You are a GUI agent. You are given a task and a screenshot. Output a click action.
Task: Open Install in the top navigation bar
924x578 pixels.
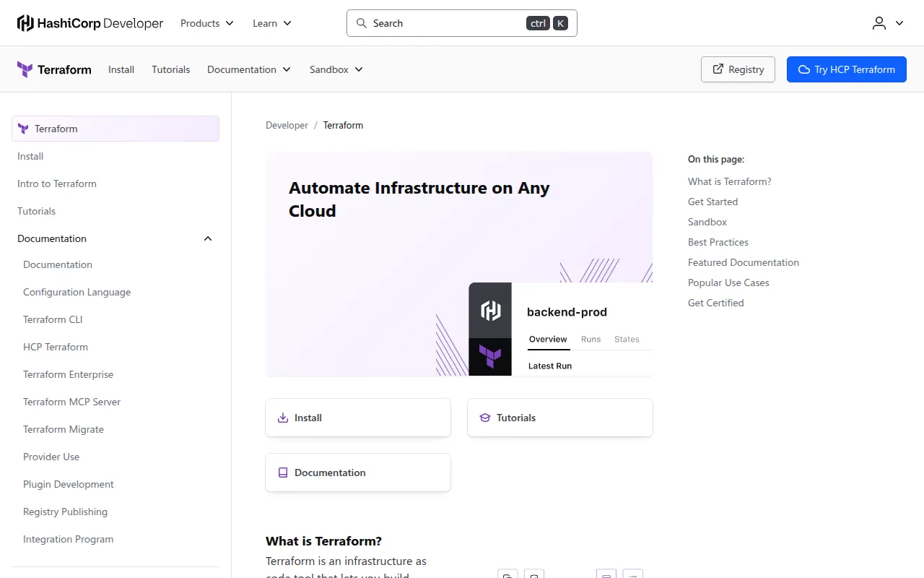[x=121, y=69]
